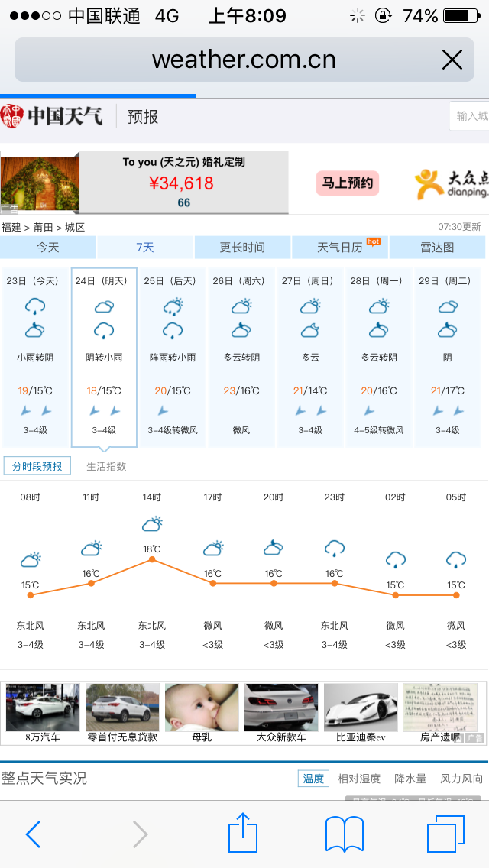Switch to the 雷达图 tab

438,248
